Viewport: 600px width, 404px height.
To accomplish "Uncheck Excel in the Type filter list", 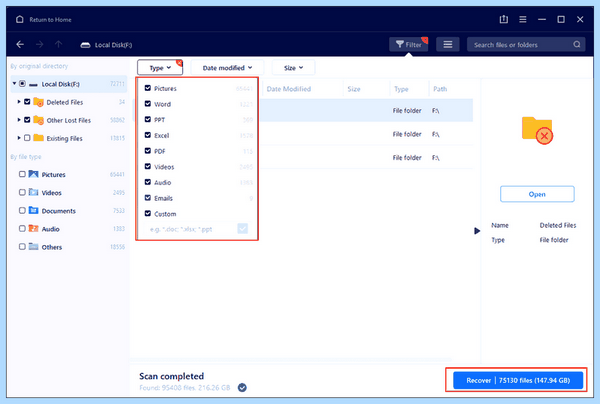I will pyautogui.click(x=148, y=135).
